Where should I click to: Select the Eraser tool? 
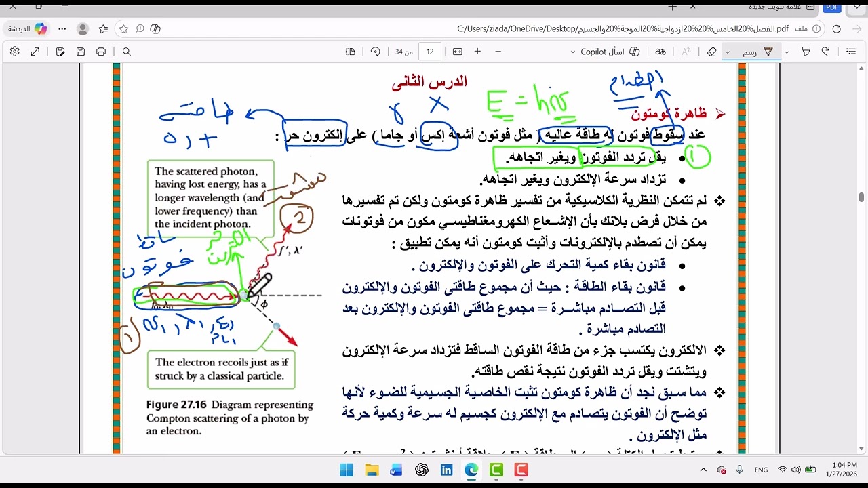pos(712,52)
